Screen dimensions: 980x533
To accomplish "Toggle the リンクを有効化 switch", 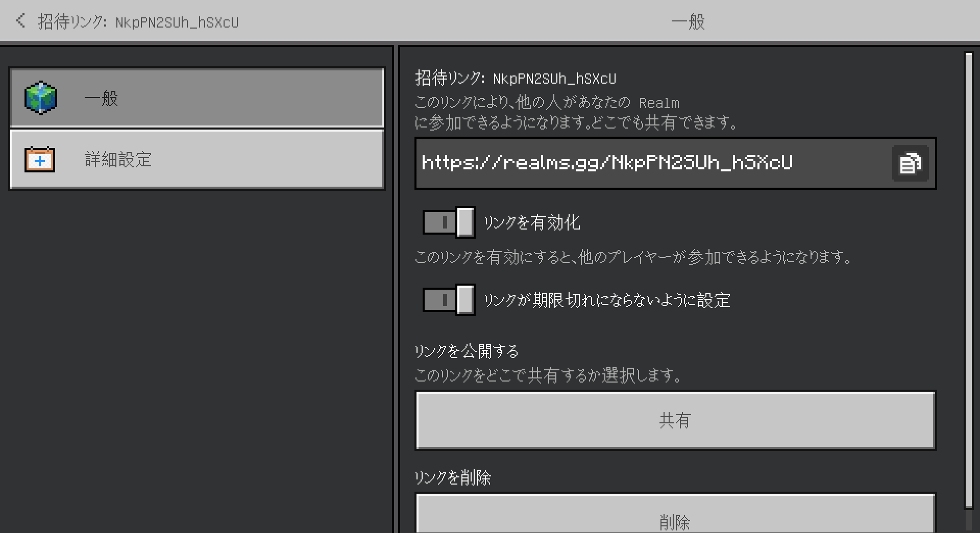I will (x=449, y=222).
